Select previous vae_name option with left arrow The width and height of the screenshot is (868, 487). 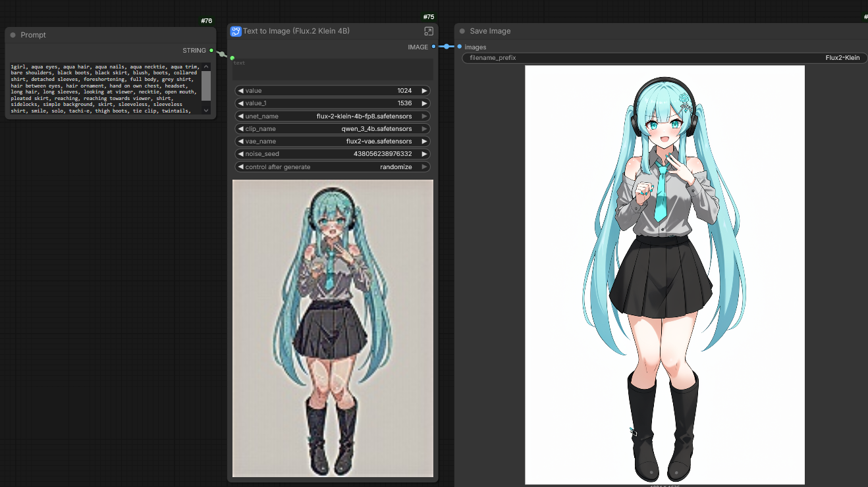coord(240,141)
